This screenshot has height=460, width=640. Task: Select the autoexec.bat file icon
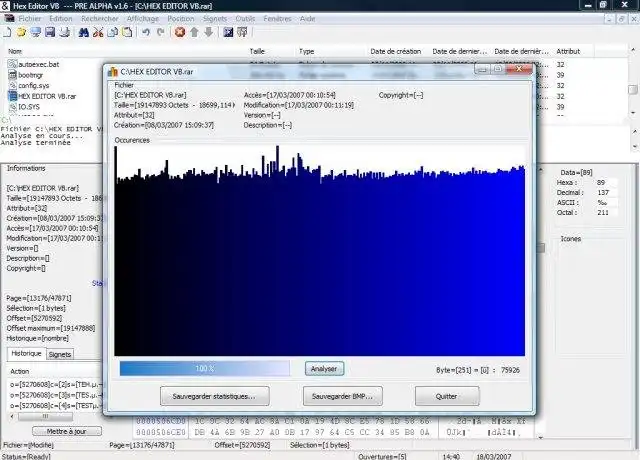(12, 64)
